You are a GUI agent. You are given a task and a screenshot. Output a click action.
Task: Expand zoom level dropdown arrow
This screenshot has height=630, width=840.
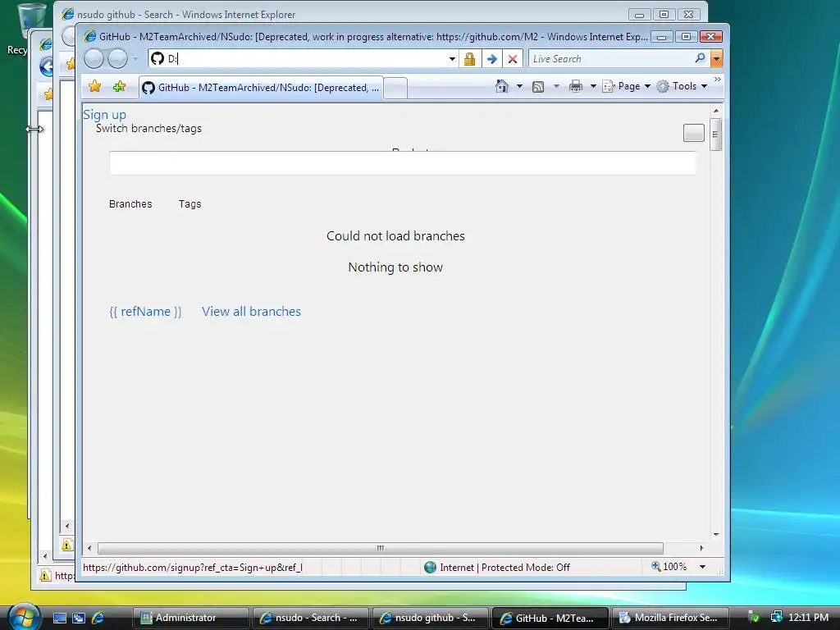[x=702, y=567]
